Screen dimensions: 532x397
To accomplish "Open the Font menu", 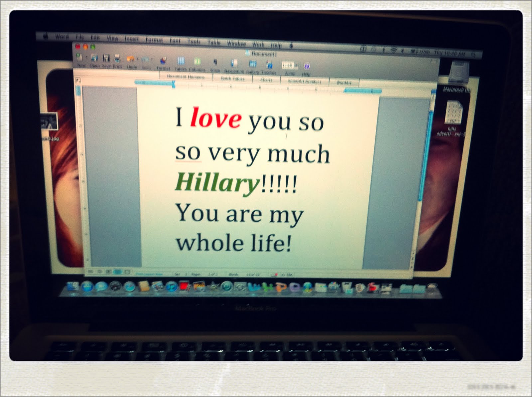I will click(x=175, y=41).
